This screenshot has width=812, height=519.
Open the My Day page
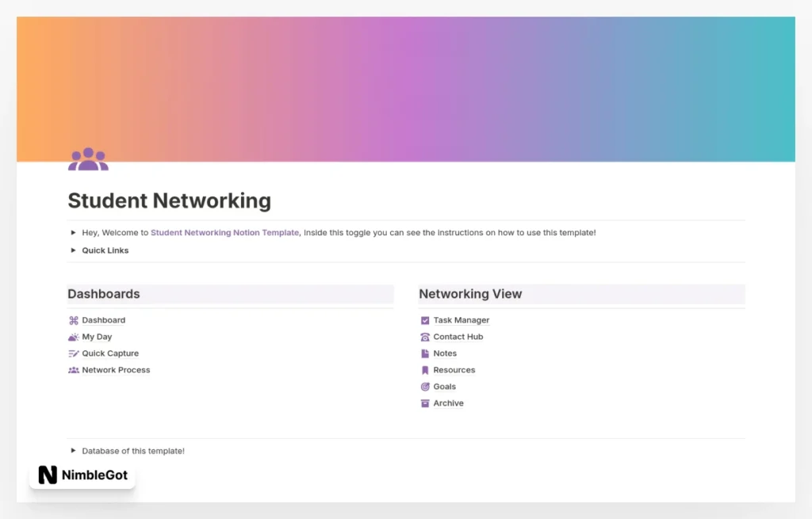[x=97, y=337]
